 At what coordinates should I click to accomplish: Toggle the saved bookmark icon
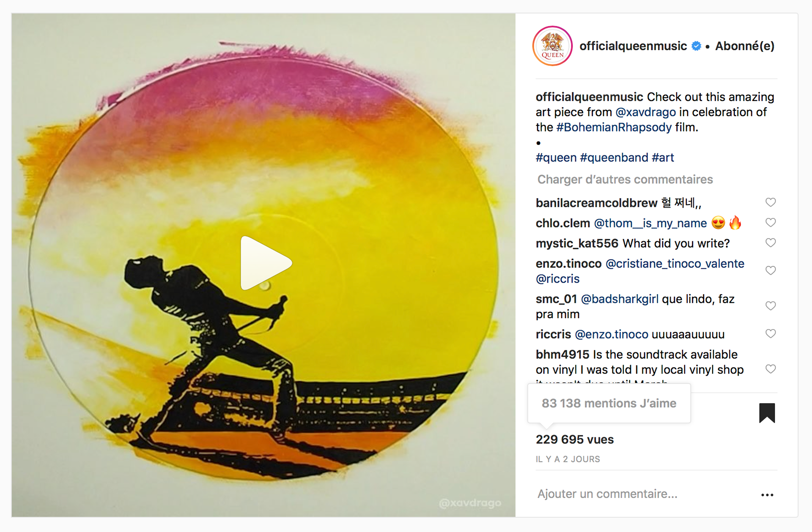767,413
